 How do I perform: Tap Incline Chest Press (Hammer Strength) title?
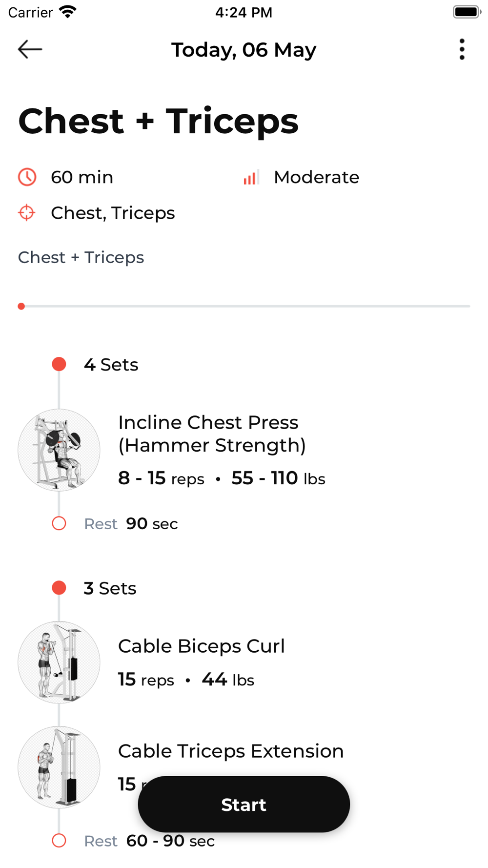click(212, 434)
